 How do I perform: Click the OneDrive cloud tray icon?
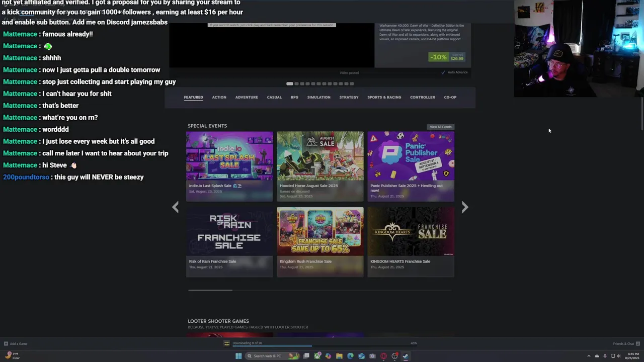[597, 356]
